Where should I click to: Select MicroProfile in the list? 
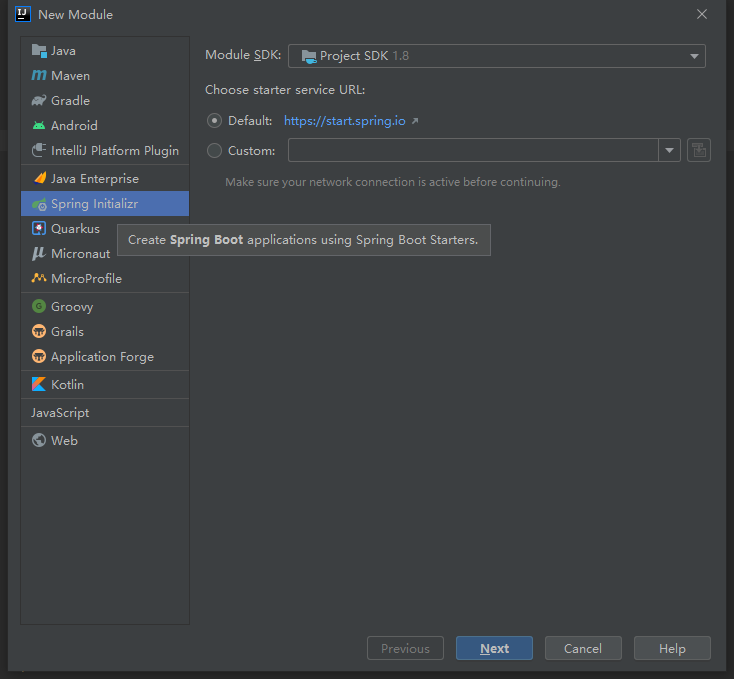point(105,278)
